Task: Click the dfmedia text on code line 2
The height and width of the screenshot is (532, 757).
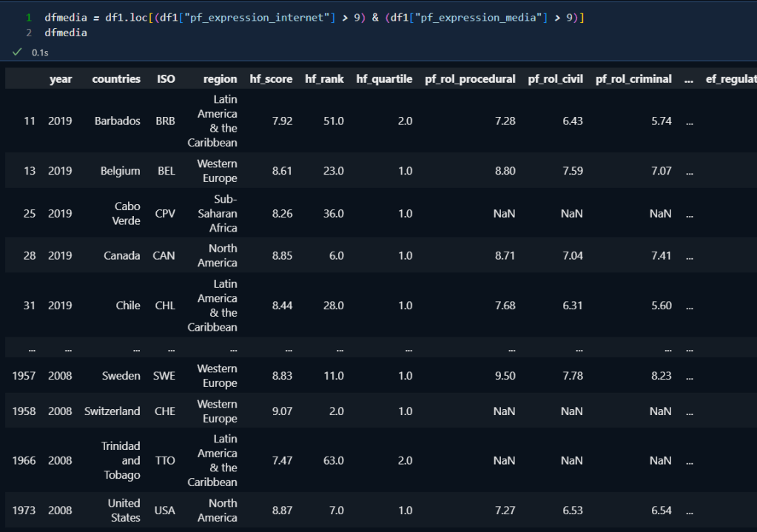Action: [65, 33]
